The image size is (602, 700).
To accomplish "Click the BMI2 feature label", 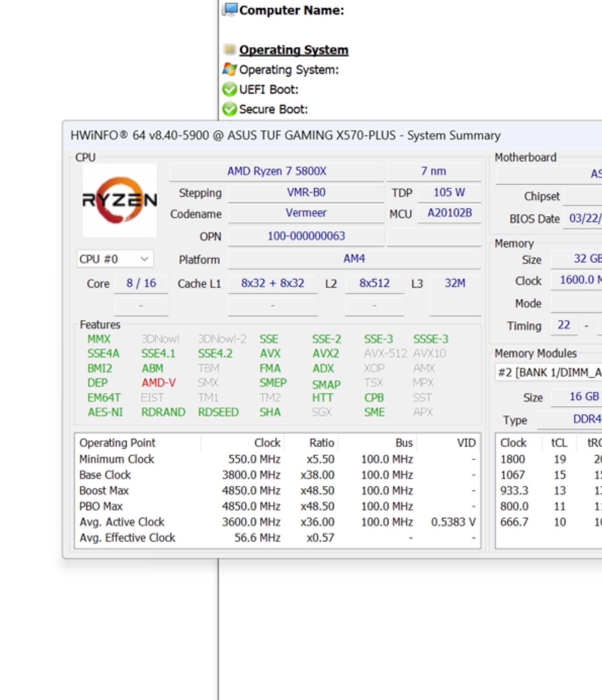I will [100, 368].
